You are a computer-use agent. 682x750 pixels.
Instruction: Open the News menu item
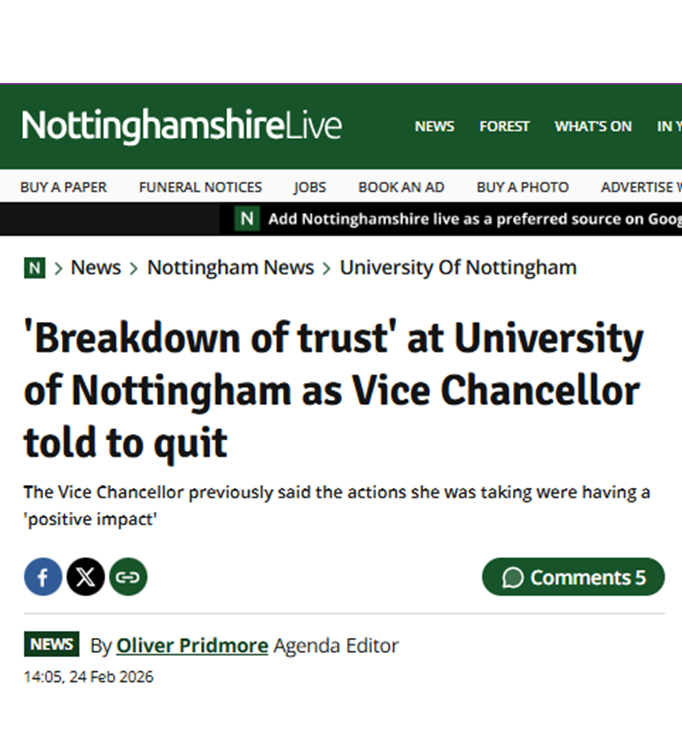434,126
